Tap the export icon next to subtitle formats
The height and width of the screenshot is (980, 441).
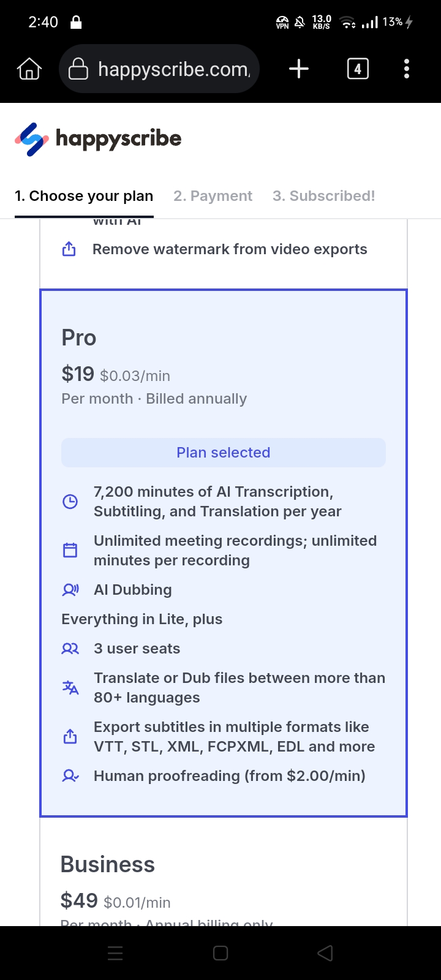click(x=70, y=736)
